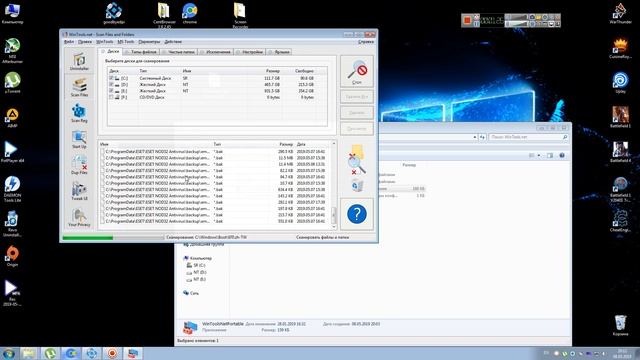Tick checkbox of the 82.2 KB result row
Viewport: 640px width, 360px height.
102,171
